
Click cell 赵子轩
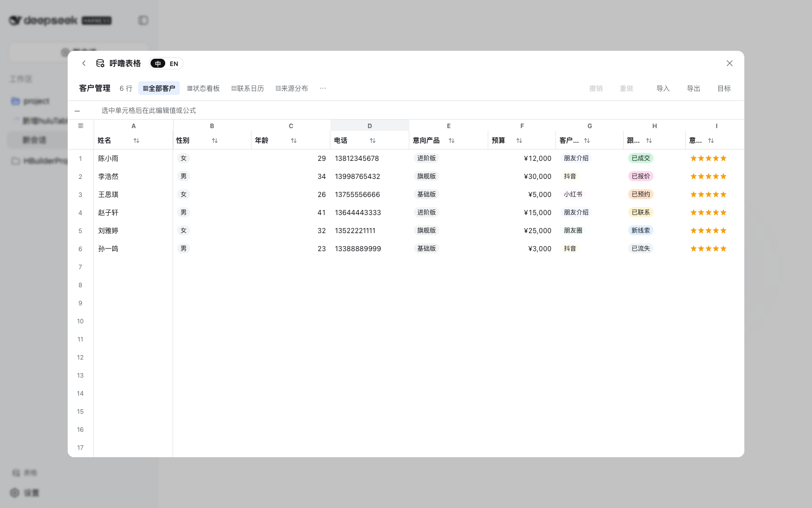click(x=133, y=213)
